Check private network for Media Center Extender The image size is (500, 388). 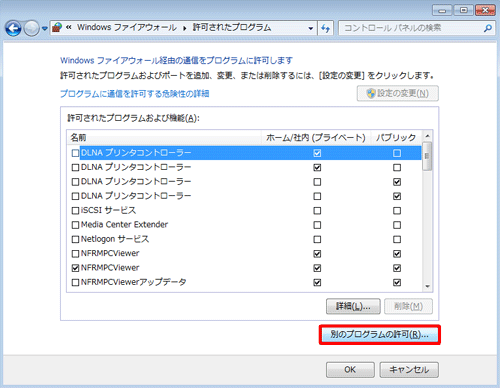pyautogui.click(x=317, y=225)
